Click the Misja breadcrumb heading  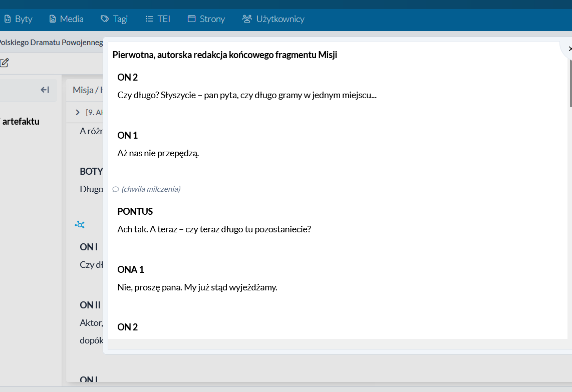[x=83, y=90]
